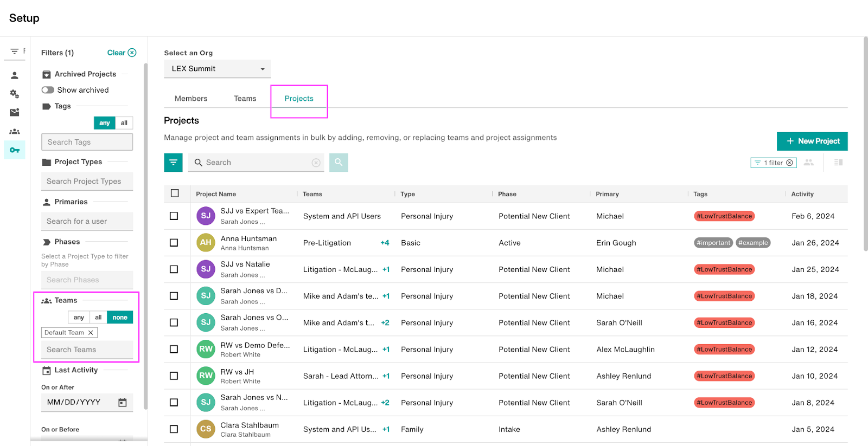The width and height of the screenshot is (868, 446).
Task: Expand Anna Huntsman's +4 teams
Action: (x=385, y=243)
